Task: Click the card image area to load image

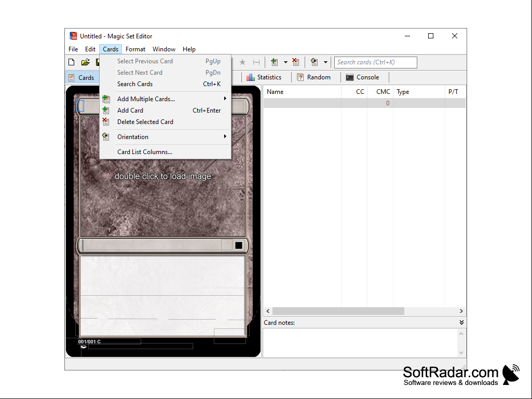Action: (x=163, y=176)
